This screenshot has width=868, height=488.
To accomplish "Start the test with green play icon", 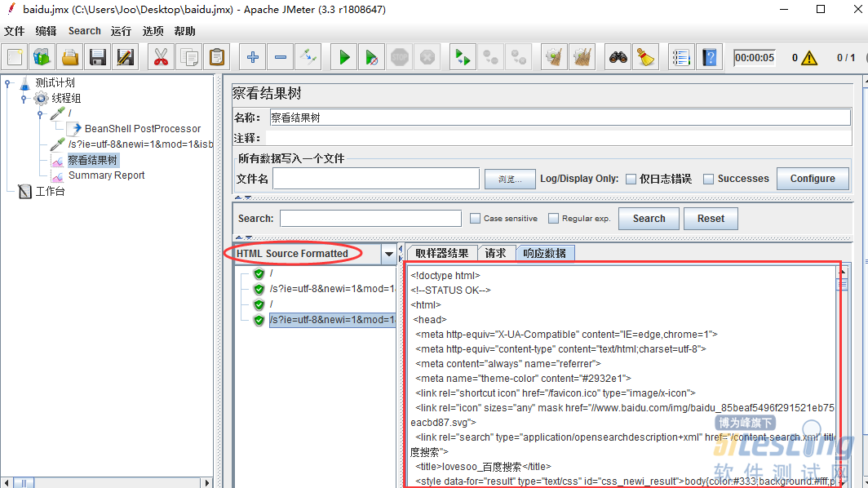I will [x=344, y=57].
